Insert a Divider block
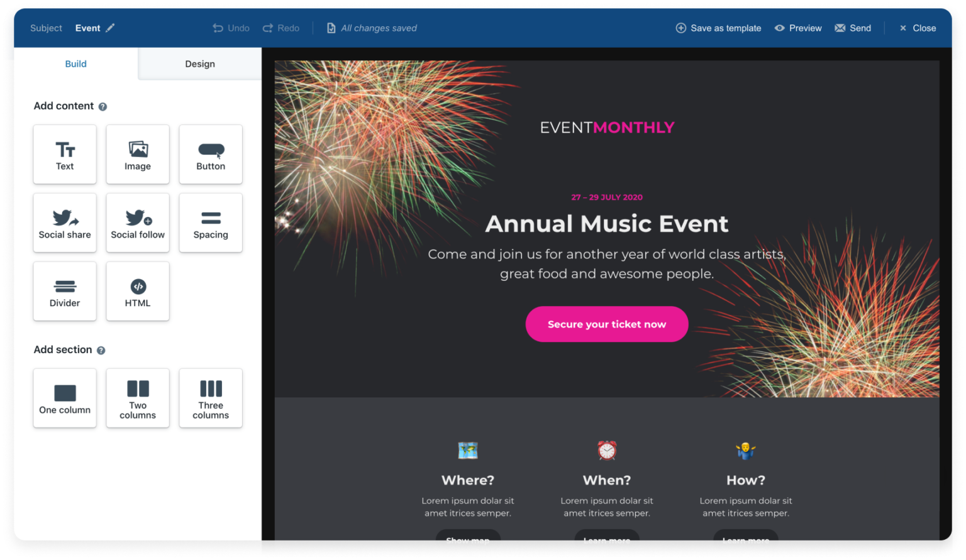The height and width of the screenshot is (560, 966). pos(65,291)
